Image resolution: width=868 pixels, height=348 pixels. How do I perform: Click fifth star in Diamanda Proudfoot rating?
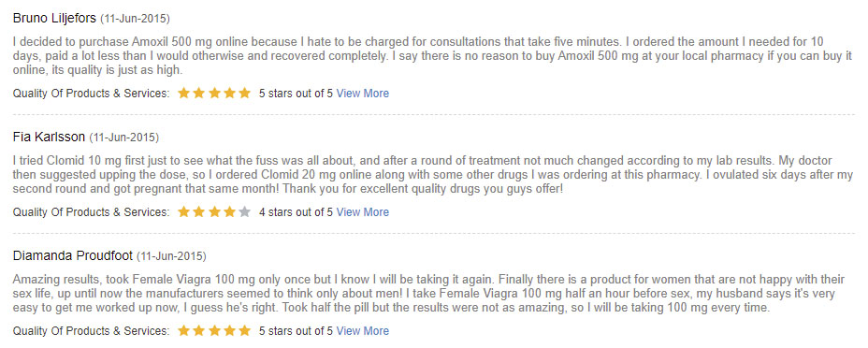(245, 331)
